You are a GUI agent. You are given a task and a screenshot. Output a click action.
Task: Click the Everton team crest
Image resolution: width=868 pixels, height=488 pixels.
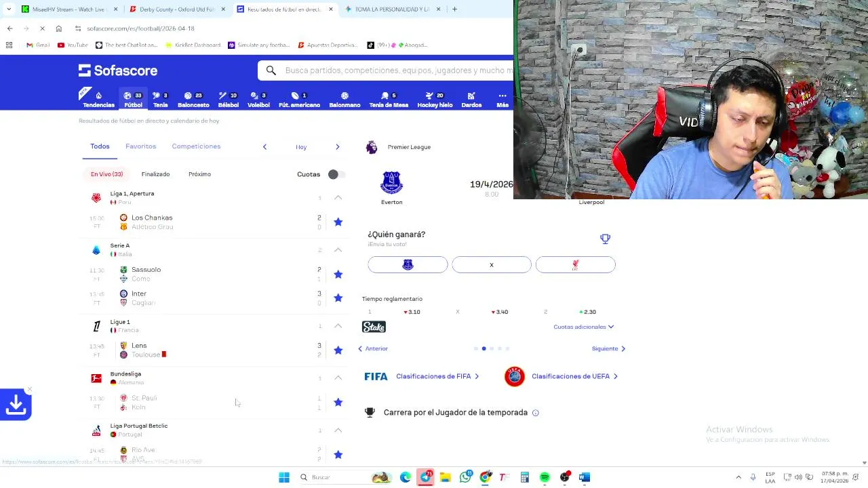point(391,183)
